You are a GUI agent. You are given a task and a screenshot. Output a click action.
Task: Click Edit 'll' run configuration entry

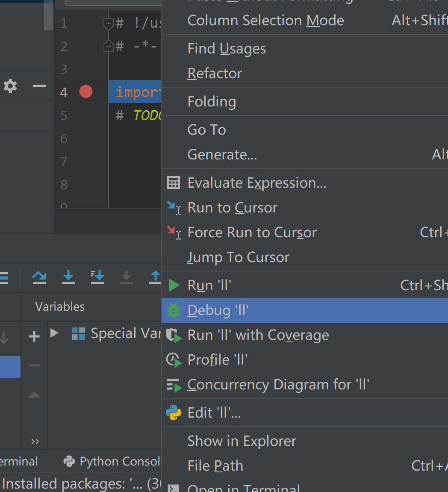point(214,413)
